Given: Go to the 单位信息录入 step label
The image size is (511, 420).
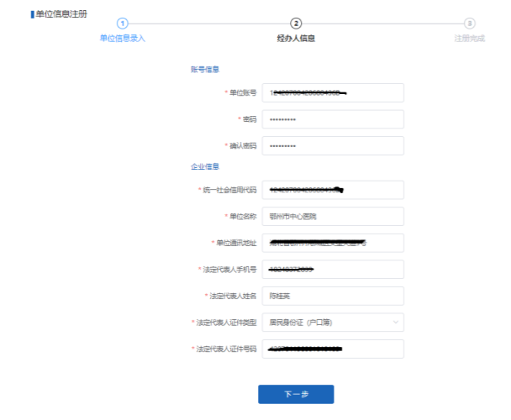Looking at the screenshot, I should [123, 38].
